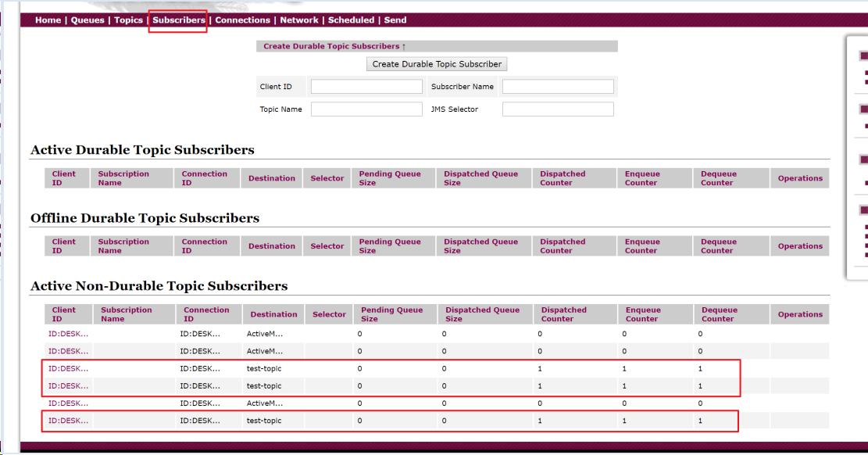The image size is (868, 455).
Task: Sort Non-Durable table by Dequeue Counter
Action: point(732,314)
